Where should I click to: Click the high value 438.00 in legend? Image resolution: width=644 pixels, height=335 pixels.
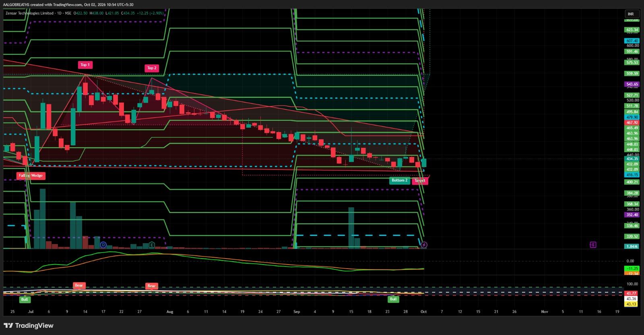(x=98, y=13)
